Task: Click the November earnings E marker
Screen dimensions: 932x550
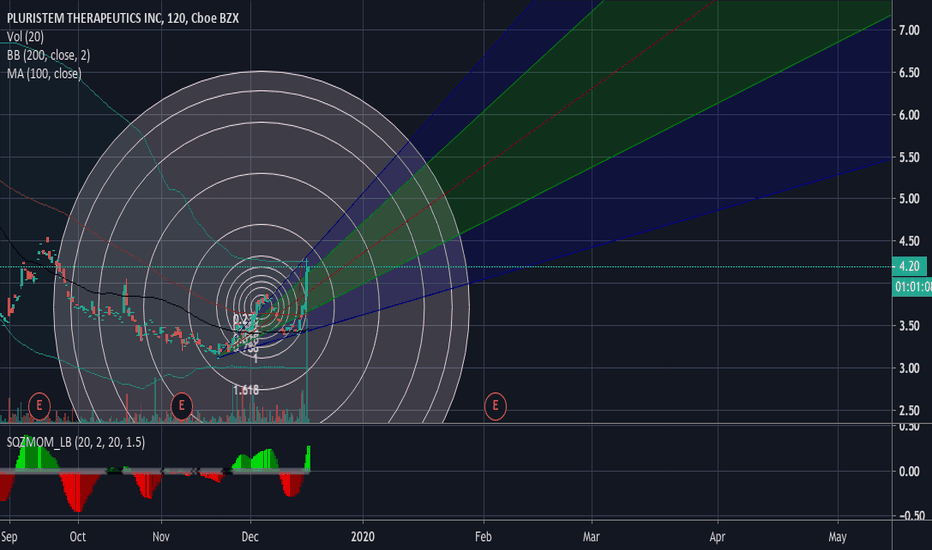Action: [181, 406]
